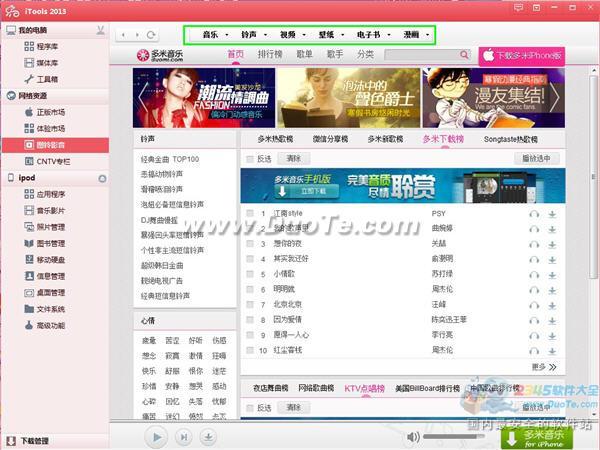Click the ipod refresh icon in the sidebar
The height and width of the screenshot is (450, 600).
102,178
